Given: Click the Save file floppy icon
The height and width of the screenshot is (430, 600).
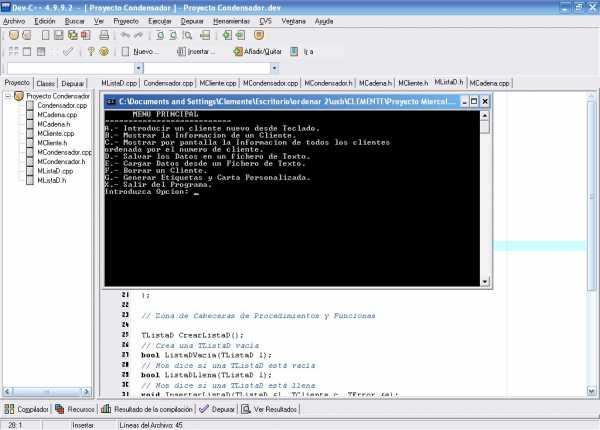Looking at the screenshot, I should (x=59, y=35).
